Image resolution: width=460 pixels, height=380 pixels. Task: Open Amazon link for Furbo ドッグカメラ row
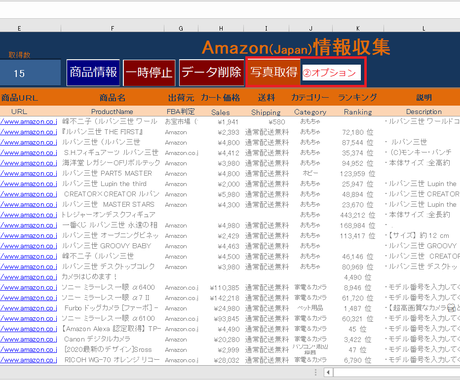coord(29,308)
